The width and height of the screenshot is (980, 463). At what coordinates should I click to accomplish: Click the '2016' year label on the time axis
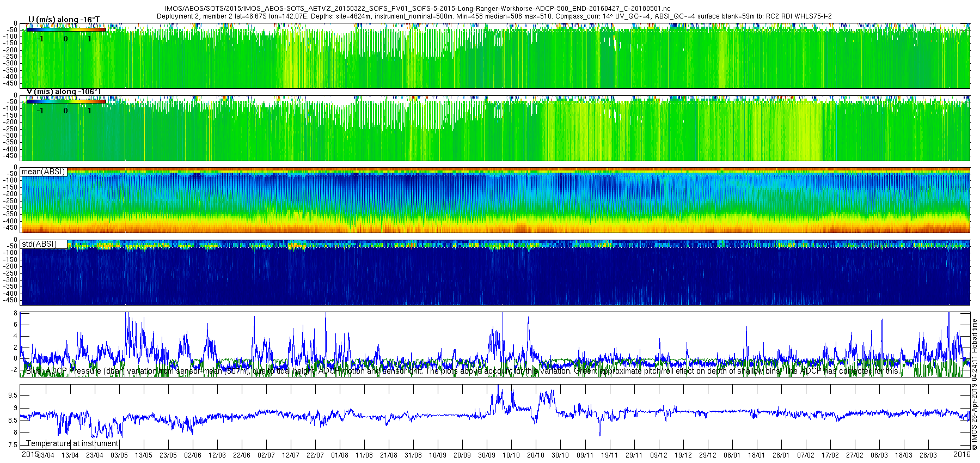[x=962, y=454]
